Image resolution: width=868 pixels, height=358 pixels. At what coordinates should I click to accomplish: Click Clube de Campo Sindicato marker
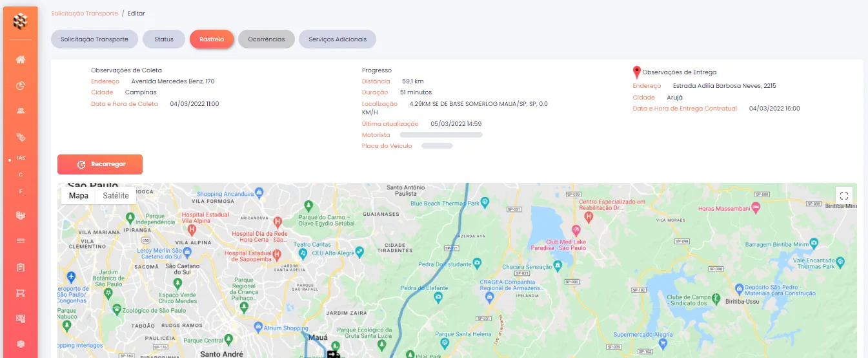click(716, 299)
